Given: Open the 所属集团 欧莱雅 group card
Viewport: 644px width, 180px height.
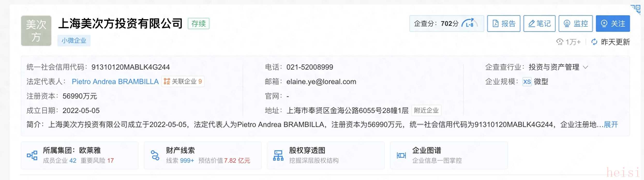Looking at the screenshot, I should 80,155.
